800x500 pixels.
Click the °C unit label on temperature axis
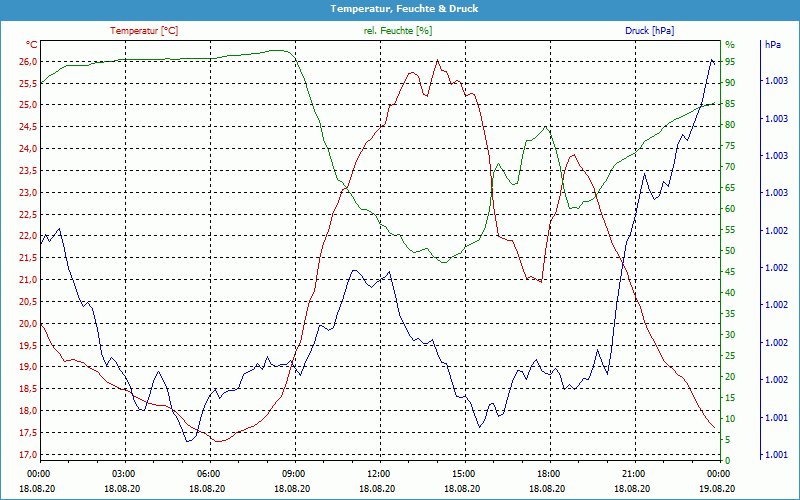pos(31,45)
